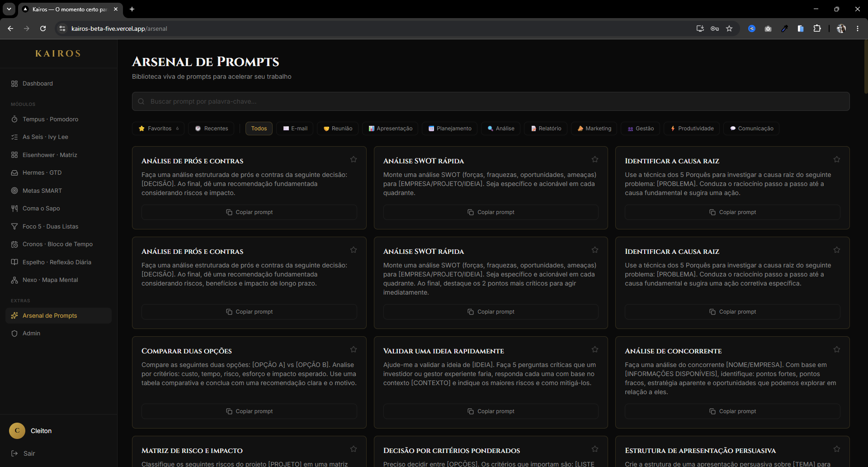Star the Matriz de Risco e Impacto prompt
The image size is (868, 467).
click(x=354, y=449)
